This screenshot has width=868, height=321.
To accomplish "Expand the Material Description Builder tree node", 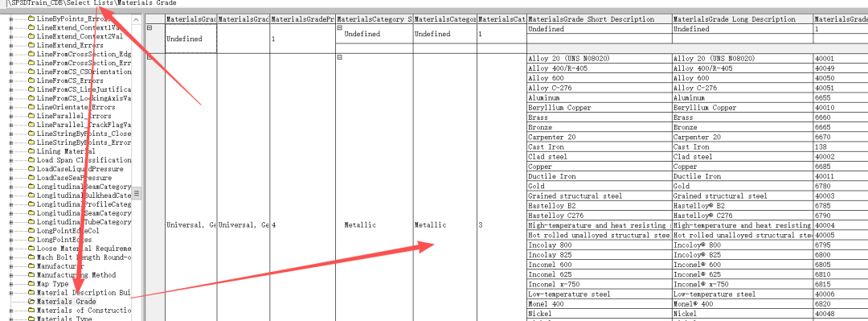I will pos(11,292).
